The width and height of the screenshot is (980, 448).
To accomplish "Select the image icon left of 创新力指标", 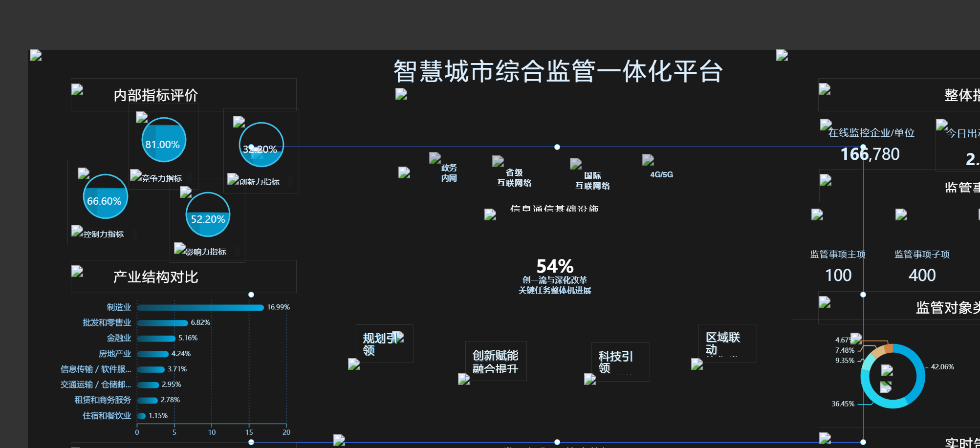I will (233, 179).
